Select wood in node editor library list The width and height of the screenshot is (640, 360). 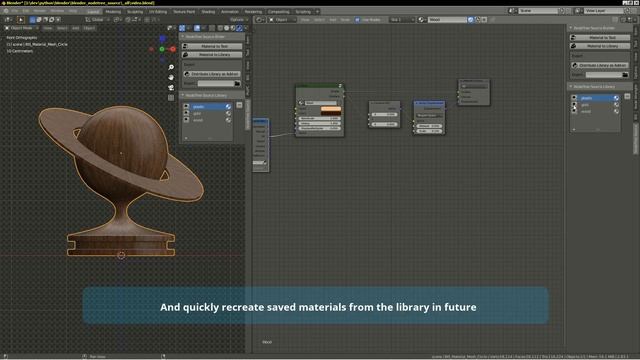pyautogui.click(x=596, y=111)
